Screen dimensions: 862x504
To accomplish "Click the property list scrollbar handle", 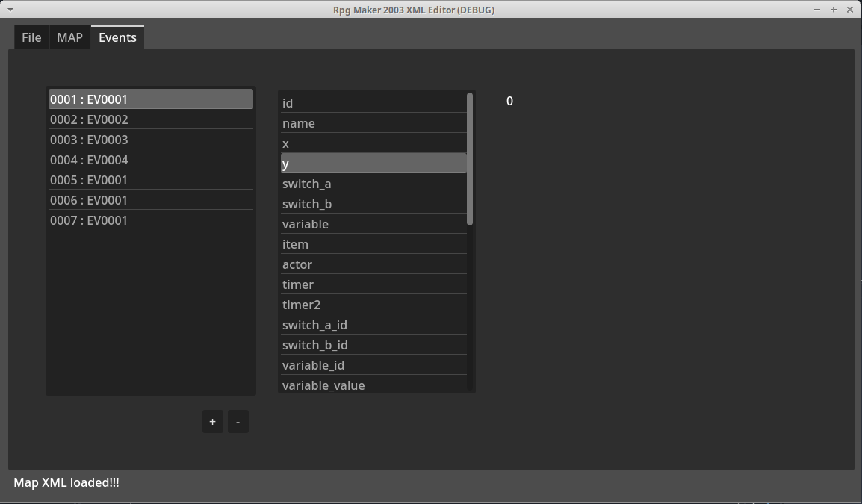I will pos(470,159).
